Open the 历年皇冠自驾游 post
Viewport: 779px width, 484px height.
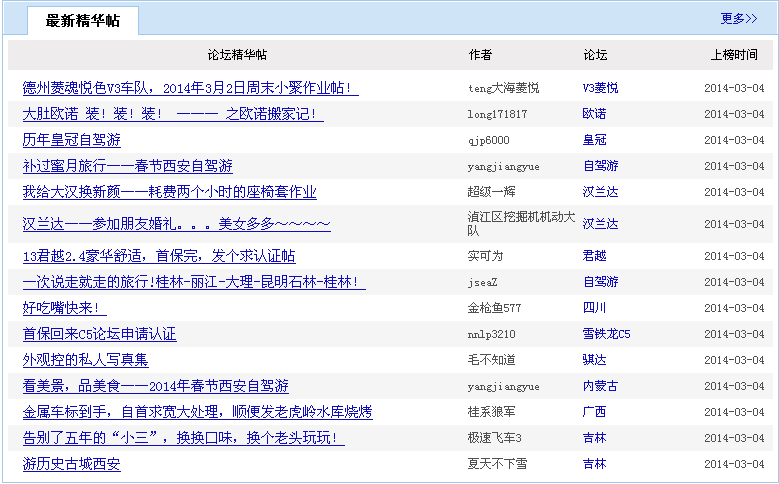(72, 140)
